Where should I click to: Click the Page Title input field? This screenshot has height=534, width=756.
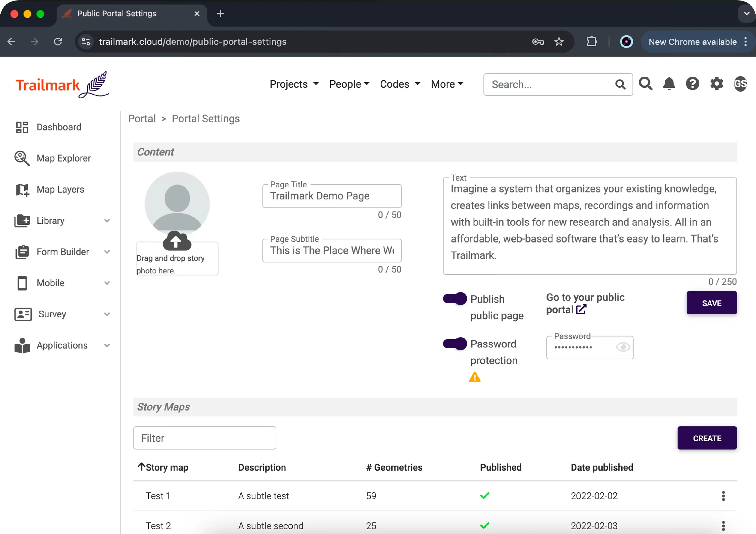click(332, 196)
